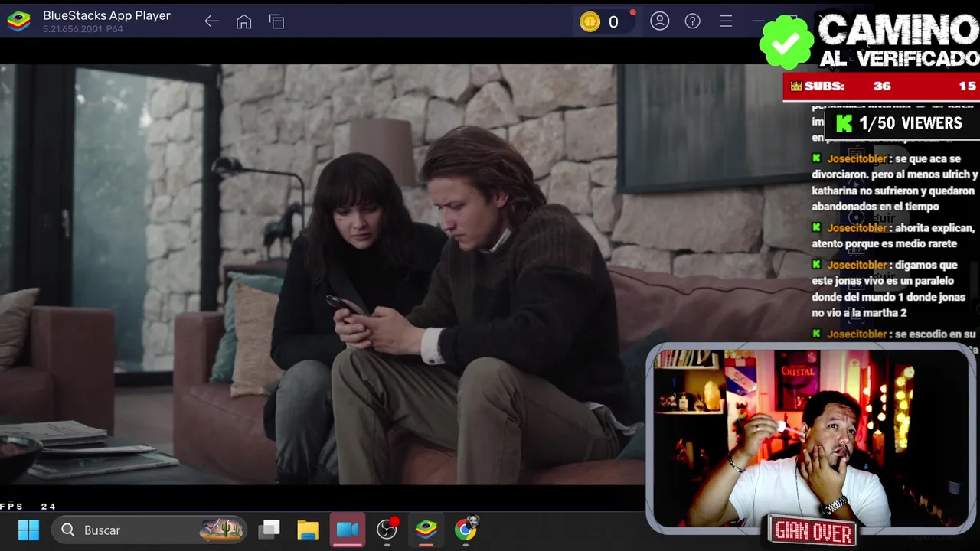Viewport: 980px width, 551px height.
Task: Click the BlueStacks logo icon
Action: tap(18, 21)
